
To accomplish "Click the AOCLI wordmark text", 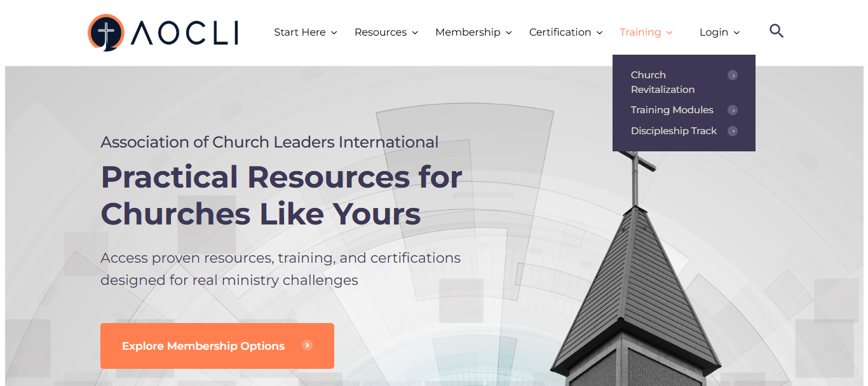I will coord(184,33).
